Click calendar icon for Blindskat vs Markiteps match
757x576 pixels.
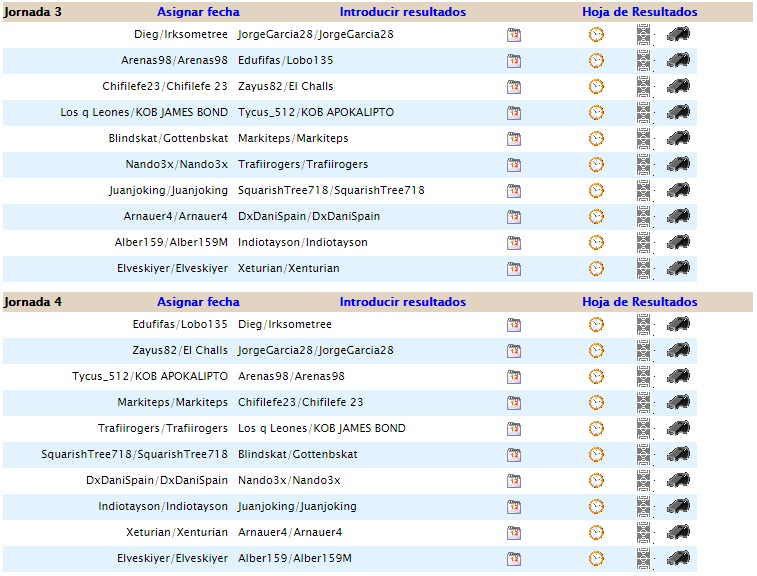[x=514, y=139]
